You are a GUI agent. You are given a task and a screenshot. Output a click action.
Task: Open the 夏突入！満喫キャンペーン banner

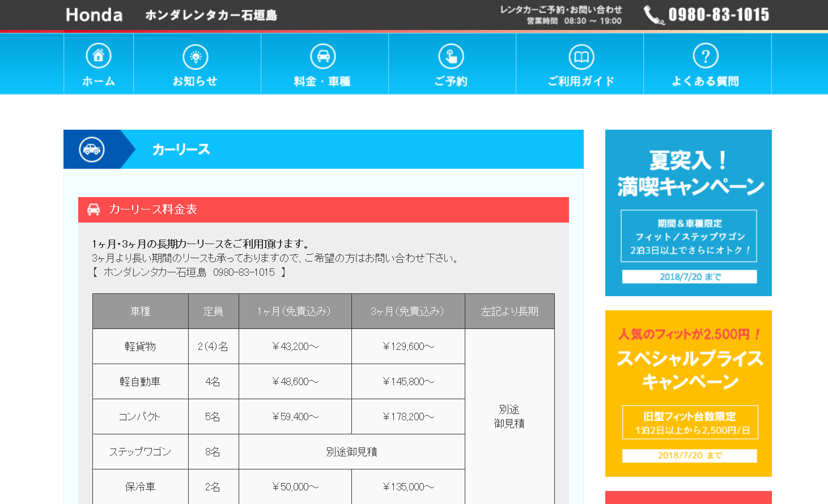pos(689,213)
